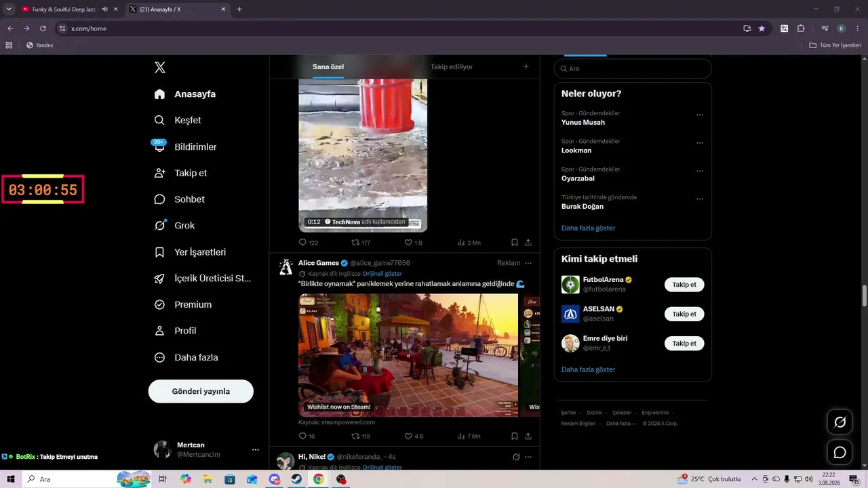
Task: Switch to the Funky & Soulful Deep Jazz tab
Action: [64, 9]
